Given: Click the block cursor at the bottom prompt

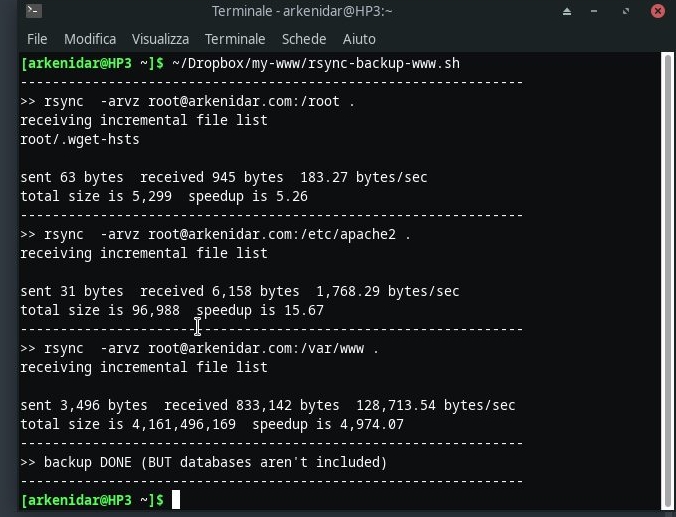Looking at the screenshot, I should (x=176, y=500).
